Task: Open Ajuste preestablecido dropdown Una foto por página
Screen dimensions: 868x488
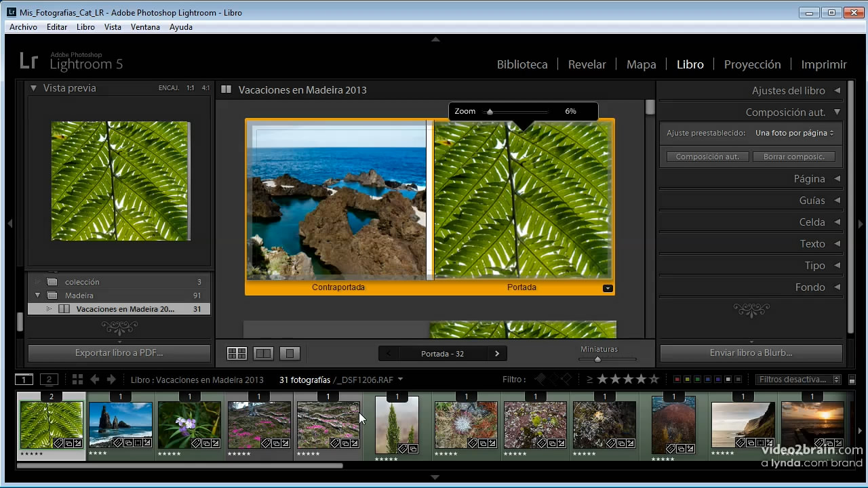Action: point(795,133)
